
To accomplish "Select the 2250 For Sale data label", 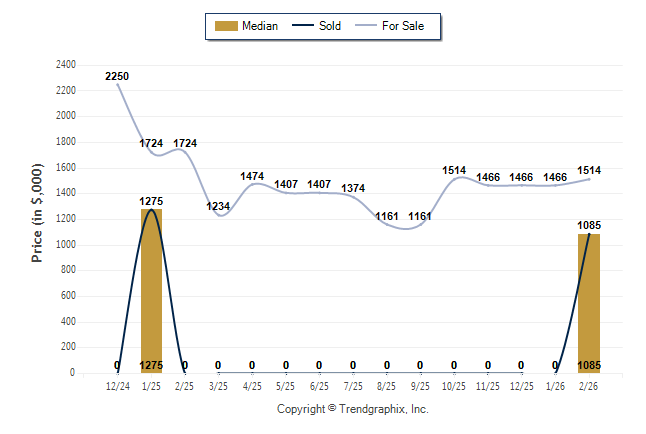I will pyautogui.click(x=117, y=76).
